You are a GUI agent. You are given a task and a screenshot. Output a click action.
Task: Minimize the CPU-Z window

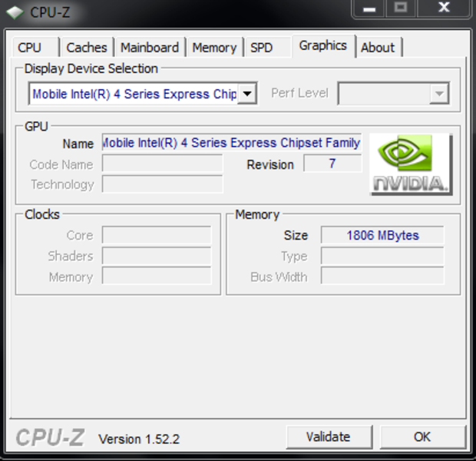(x=369, y=8)
